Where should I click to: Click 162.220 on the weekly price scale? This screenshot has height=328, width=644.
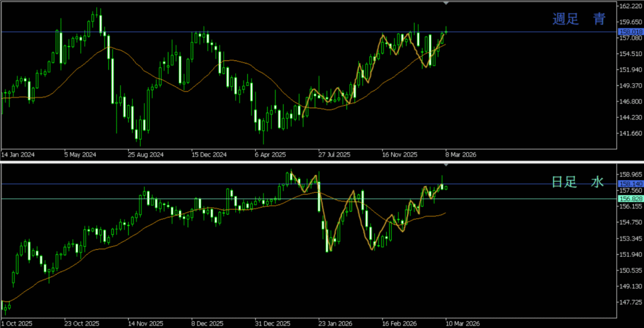click(x=629, y=6)
